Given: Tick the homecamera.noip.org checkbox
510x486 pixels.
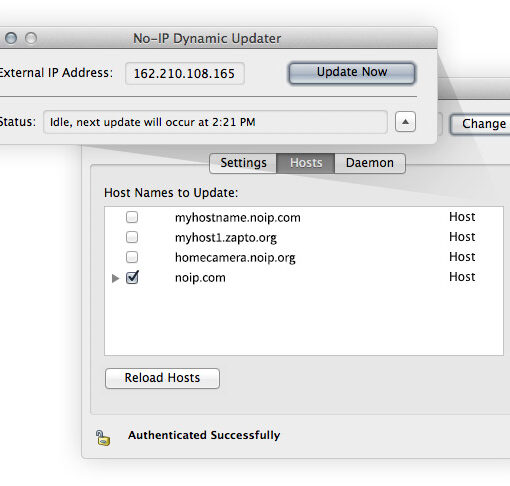Looking at the screenshot, I should 132,257.
